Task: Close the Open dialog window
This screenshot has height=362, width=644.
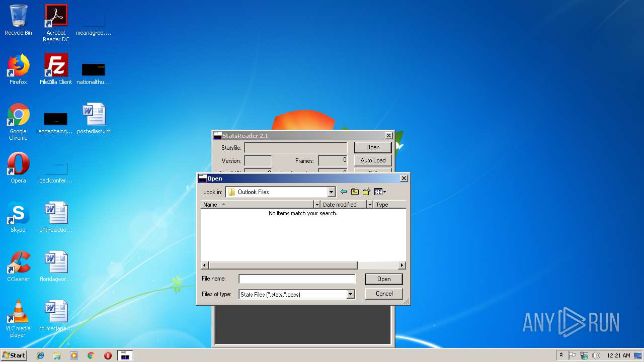Action: pos(404,178)
